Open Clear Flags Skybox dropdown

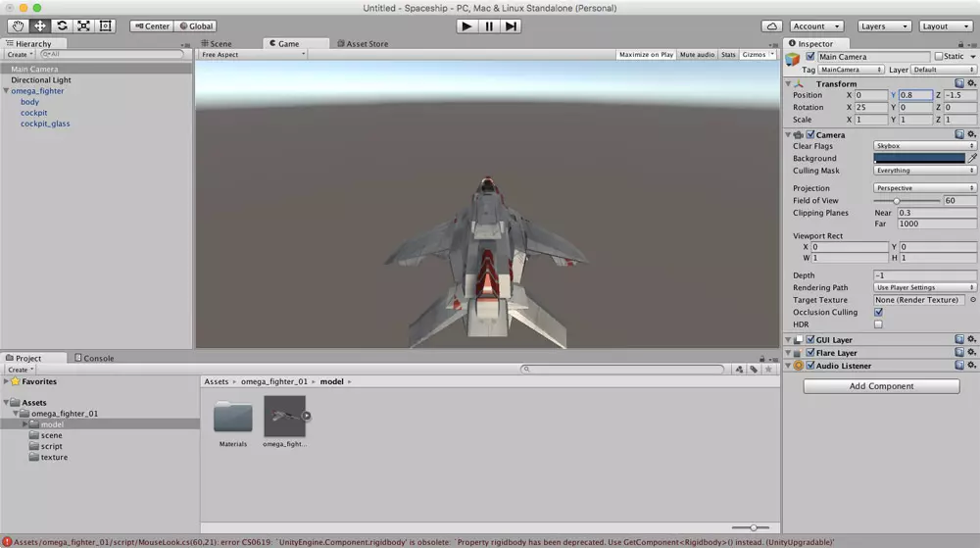(924, 146)
